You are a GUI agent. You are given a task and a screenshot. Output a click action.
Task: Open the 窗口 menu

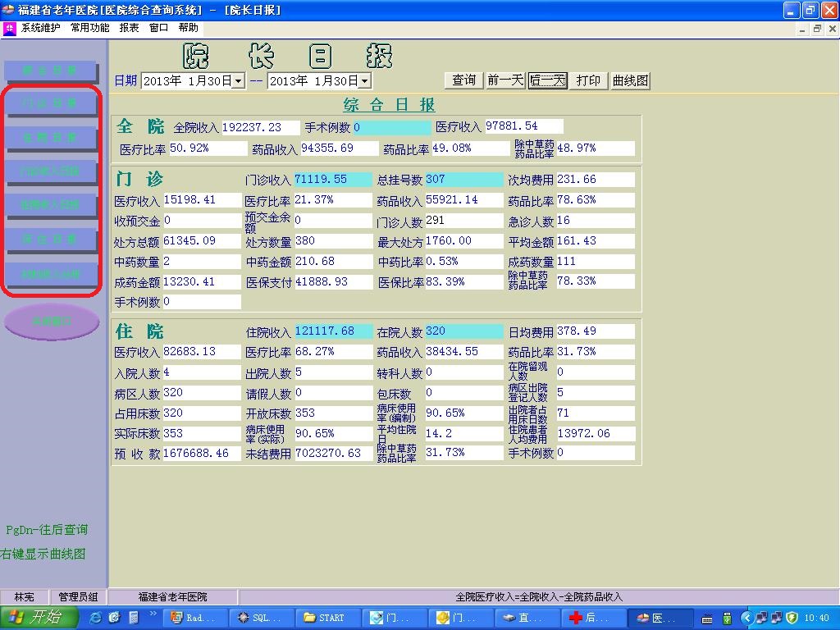click(x=158, y=28)
